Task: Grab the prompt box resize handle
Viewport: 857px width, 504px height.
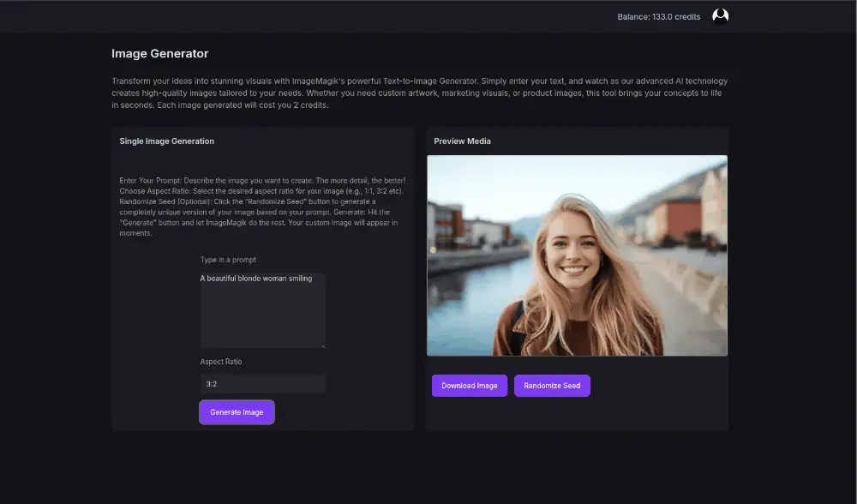Action: (322, 345)
